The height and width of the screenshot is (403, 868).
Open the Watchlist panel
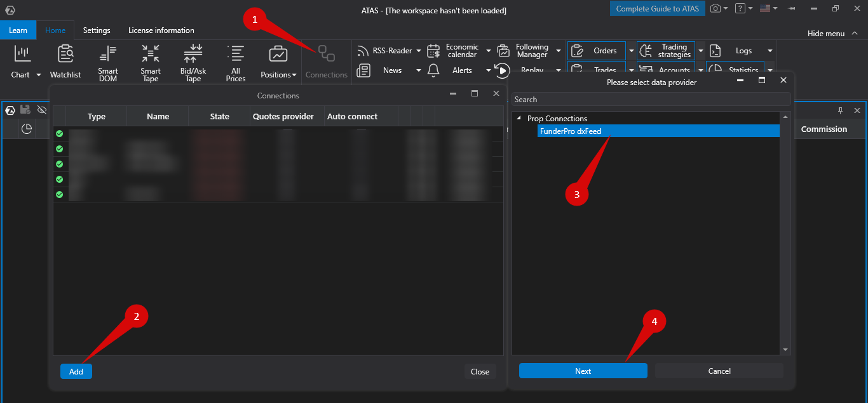pos(65,62)
